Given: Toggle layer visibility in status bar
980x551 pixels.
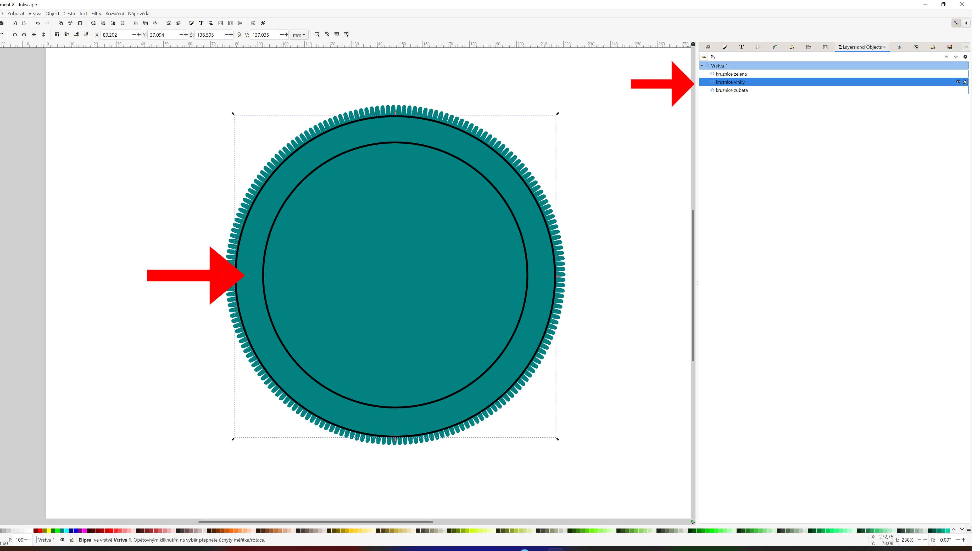Looking at the screenshot, I should pyautogui.click(x=62, y=539).
